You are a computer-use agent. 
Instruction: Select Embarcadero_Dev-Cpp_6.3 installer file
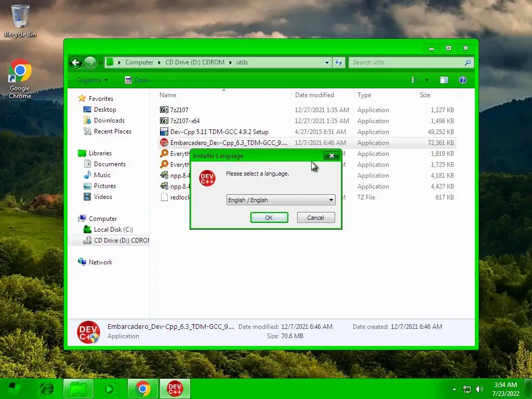tap(229, 143)
